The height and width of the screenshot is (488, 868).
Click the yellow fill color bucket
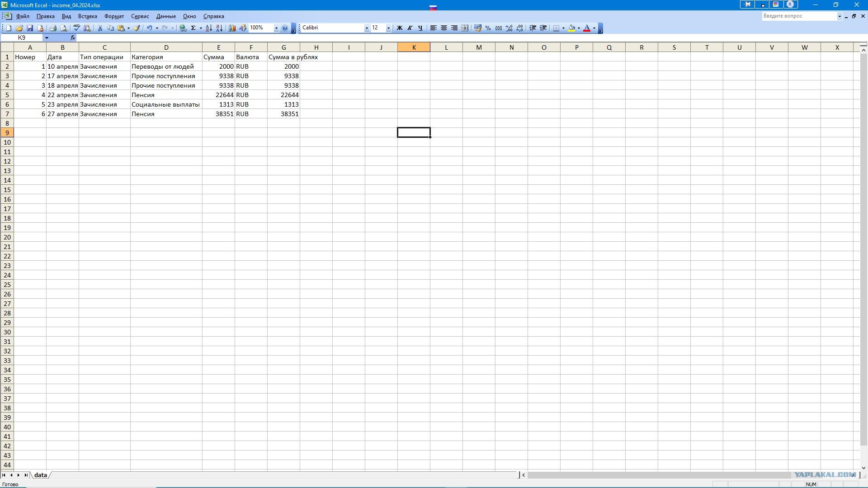tap(572, 28)
